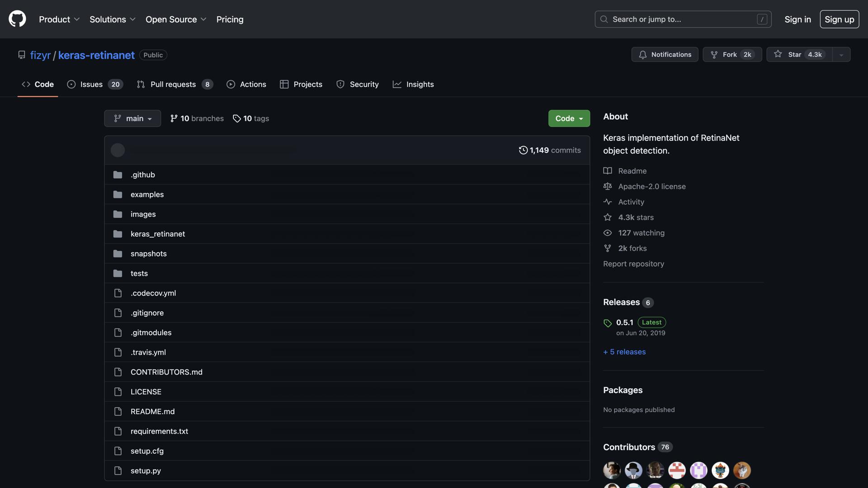The height and width of the screenshot is (488, 868).
Task: Click the bell icon in Notifications
Action: (642, 55)
